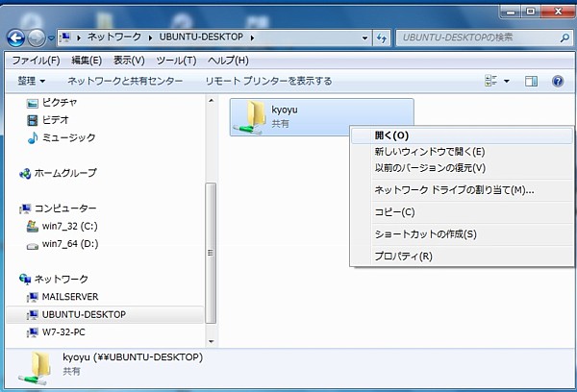Viewport: 577px width, 392px height.
Task: Select ミュージック in navigation pane
Action: [68, 137]
